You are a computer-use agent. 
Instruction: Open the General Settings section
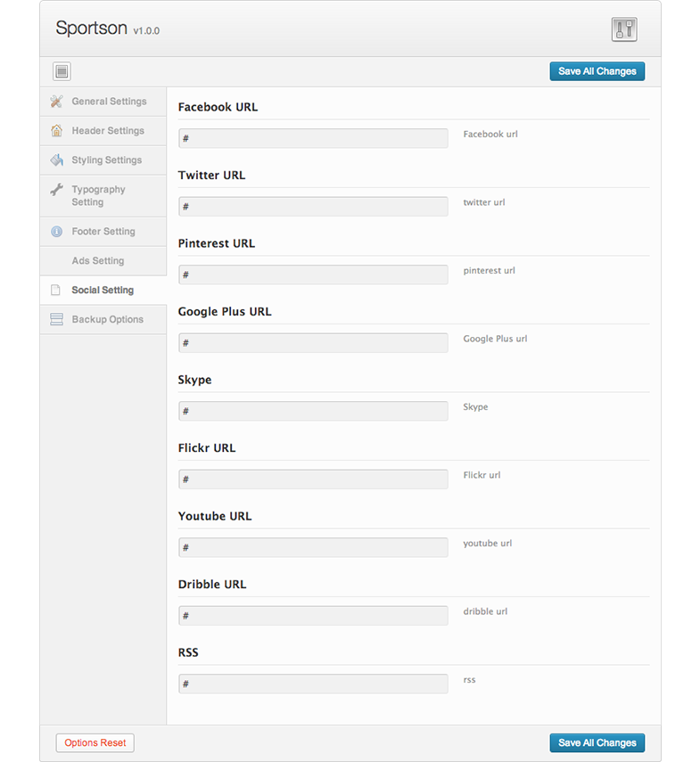(x=109, y=102)
